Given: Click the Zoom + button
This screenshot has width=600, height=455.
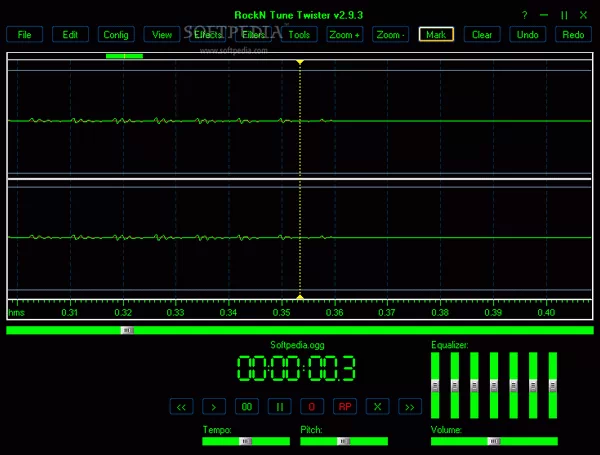Looking at the screenshot, I should (x=345, y=34).
